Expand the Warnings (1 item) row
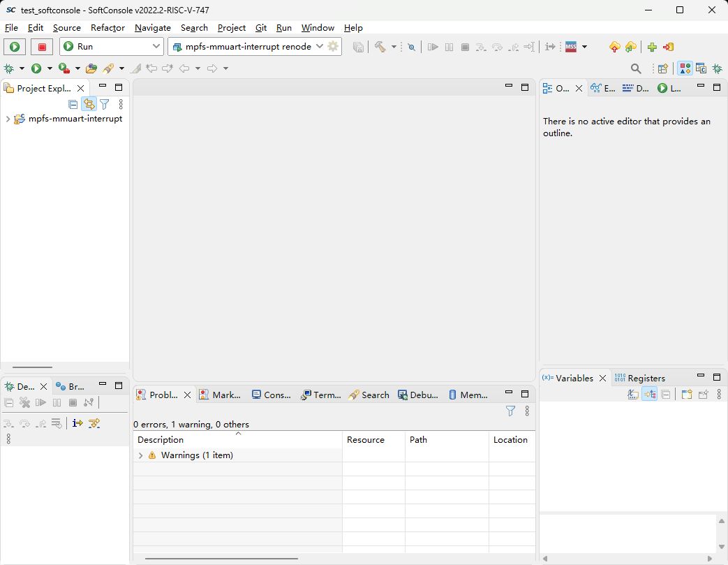This screenshot has width=728, height=565. pos(141,456)
